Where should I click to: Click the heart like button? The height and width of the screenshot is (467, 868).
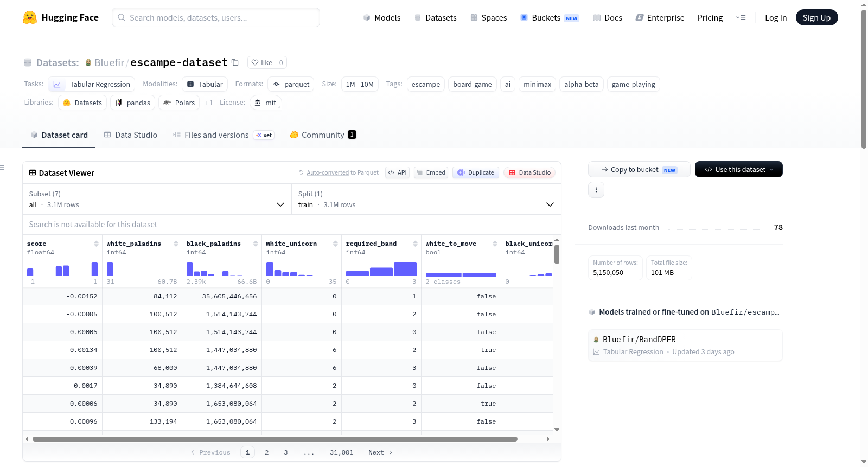(261, 62)
